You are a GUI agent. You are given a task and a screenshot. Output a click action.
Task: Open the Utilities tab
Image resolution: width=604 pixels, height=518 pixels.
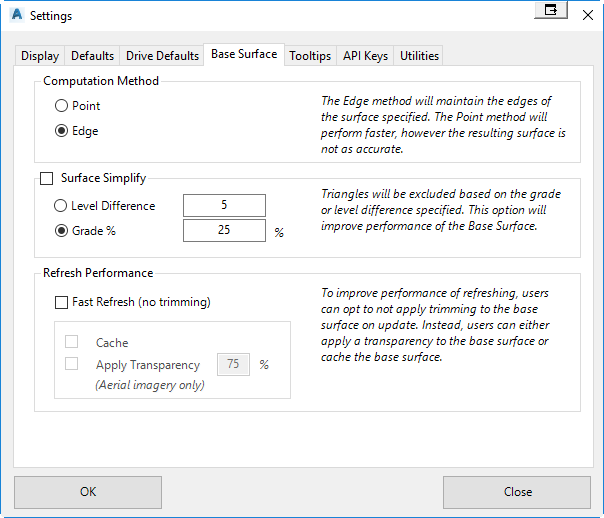point(419,56)
